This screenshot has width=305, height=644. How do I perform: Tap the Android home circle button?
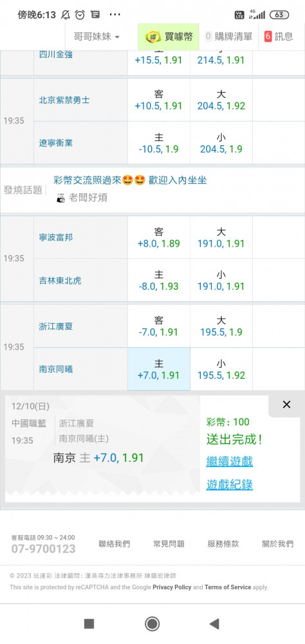click(152, 624)
